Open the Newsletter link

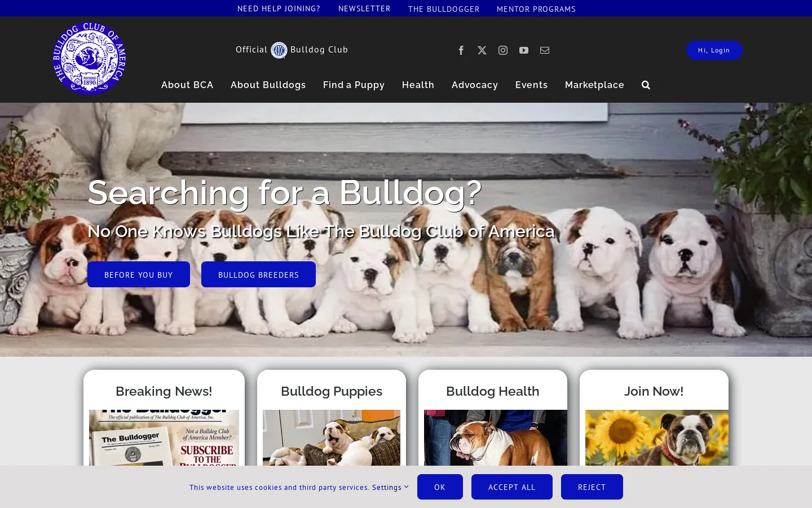(x=364, y=8)
